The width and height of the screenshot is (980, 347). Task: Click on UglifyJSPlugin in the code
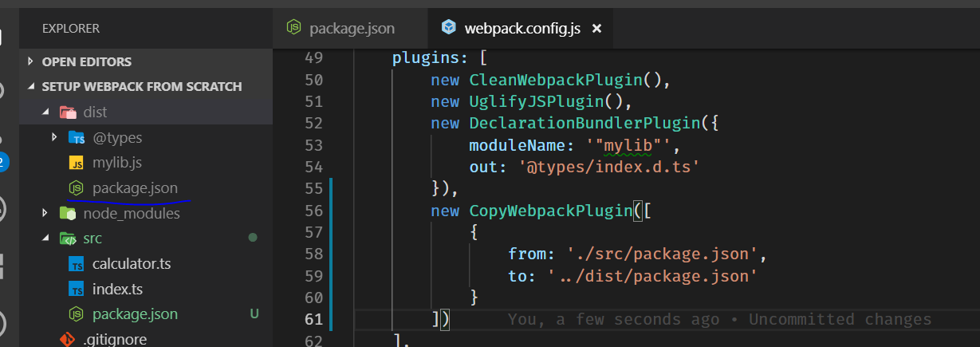[x=536, y=101]
